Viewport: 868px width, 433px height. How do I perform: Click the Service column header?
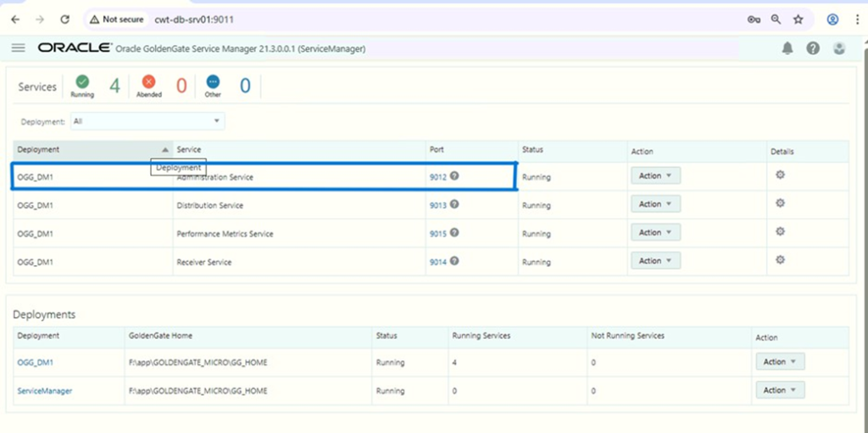point(299,150)
